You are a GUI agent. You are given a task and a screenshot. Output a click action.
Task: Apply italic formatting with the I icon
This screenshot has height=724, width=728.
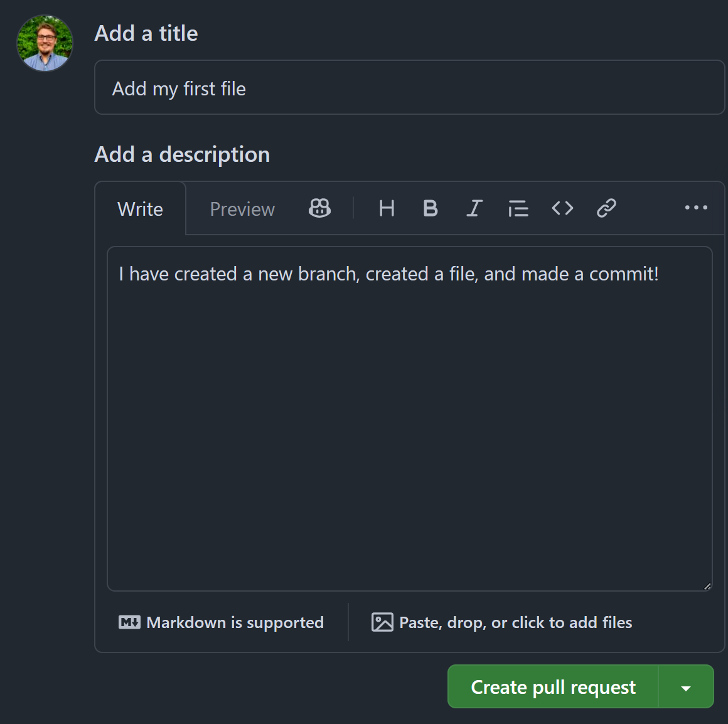coord(474,208)
